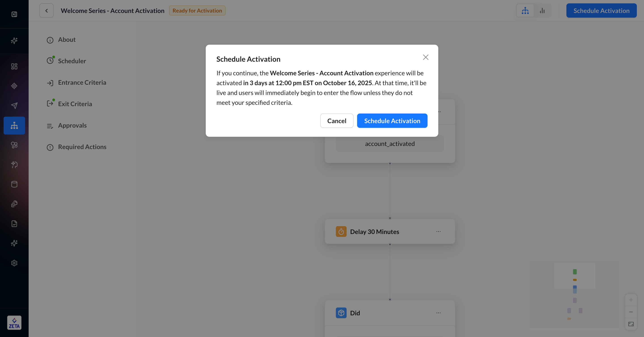Screen dimensions: 644x337
Task: Switch to the flow canvas view toggle
Action: [x=525, y=11]
